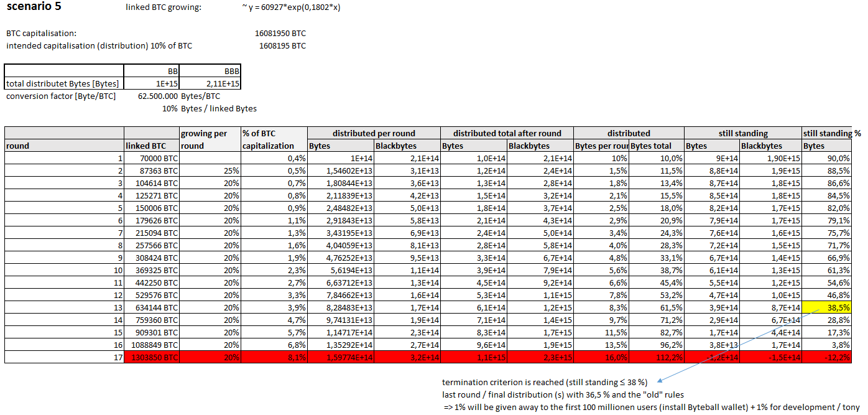Select the "linked BTC" column header

[x=152, y=146]
